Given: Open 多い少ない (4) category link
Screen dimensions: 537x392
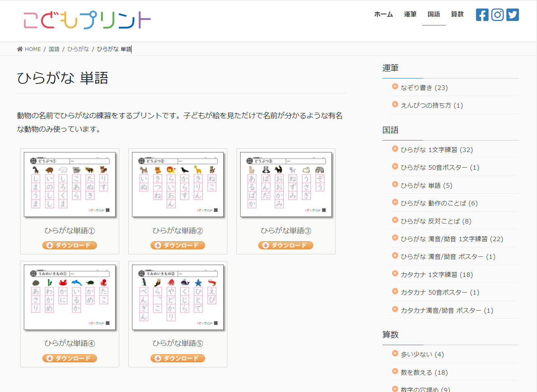Looking at the screenshot, I should [422, 355].
